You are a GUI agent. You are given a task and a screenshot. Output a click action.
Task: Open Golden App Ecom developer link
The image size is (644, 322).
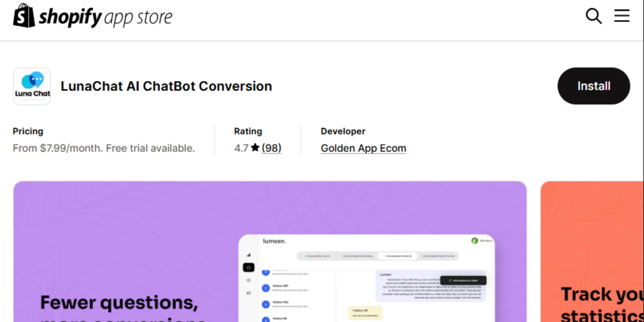(x=363, y=148)
